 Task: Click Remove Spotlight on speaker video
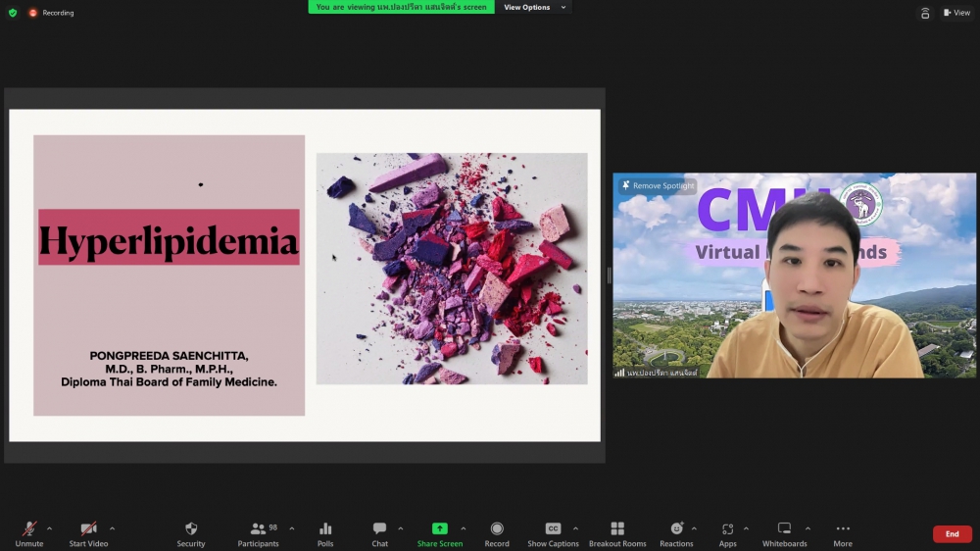658,185
